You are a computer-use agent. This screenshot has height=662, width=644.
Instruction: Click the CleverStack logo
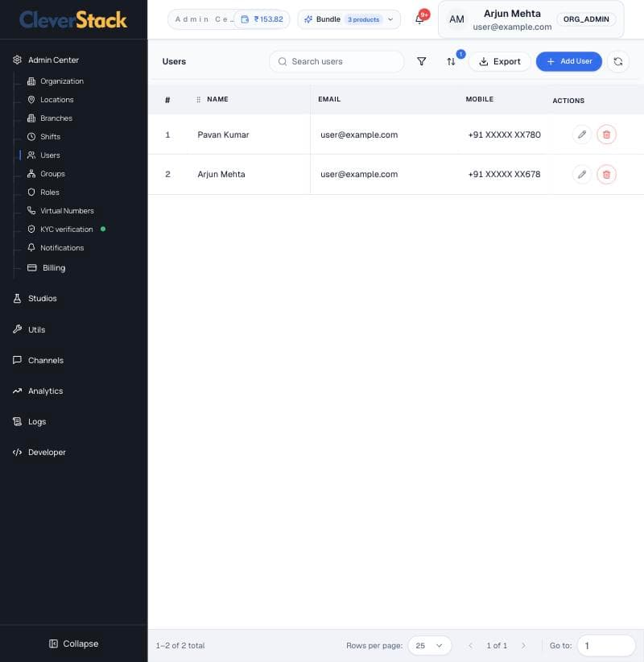click(x=73, y=20)
